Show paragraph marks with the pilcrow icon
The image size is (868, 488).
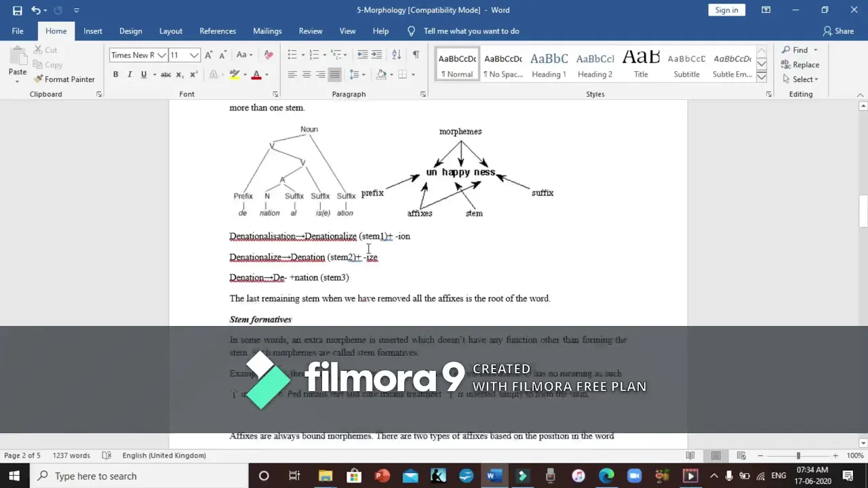point(416,55)
